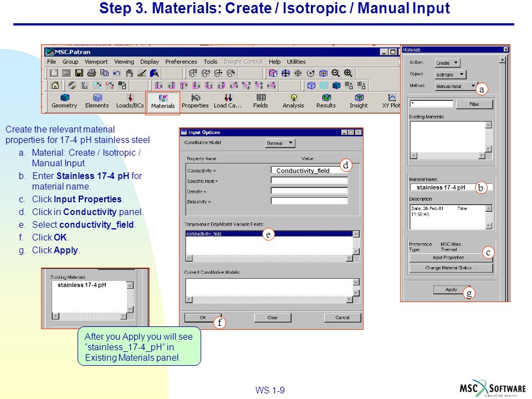The height and width of the screenshot is (399, 532).
Task: Click the material filter text field
Action: click(x=432, y=104)
